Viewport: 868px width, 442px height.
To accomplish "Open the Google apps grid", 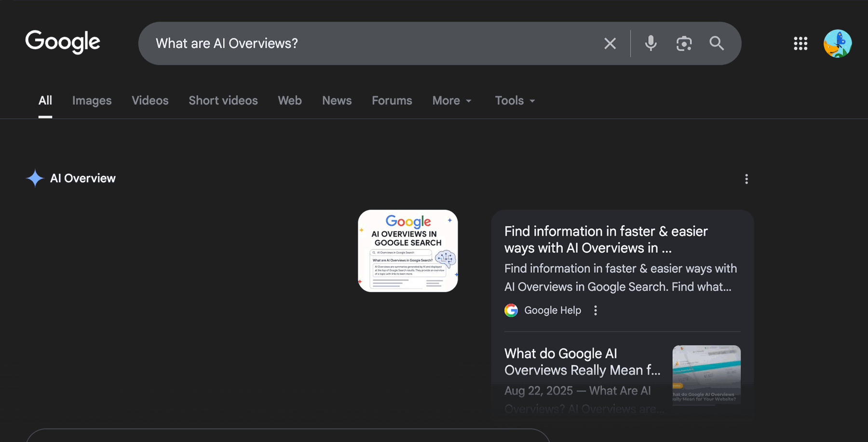I will [800, 43].
